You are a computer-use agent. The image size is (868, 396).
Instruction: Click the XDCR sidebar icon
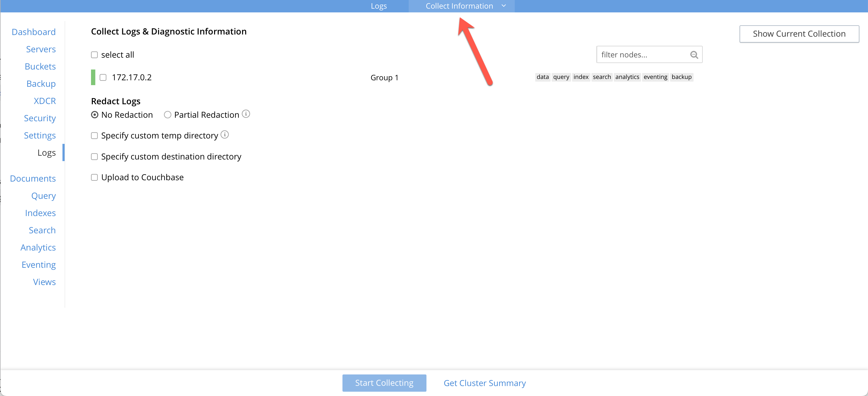click(x=44, y=100)
